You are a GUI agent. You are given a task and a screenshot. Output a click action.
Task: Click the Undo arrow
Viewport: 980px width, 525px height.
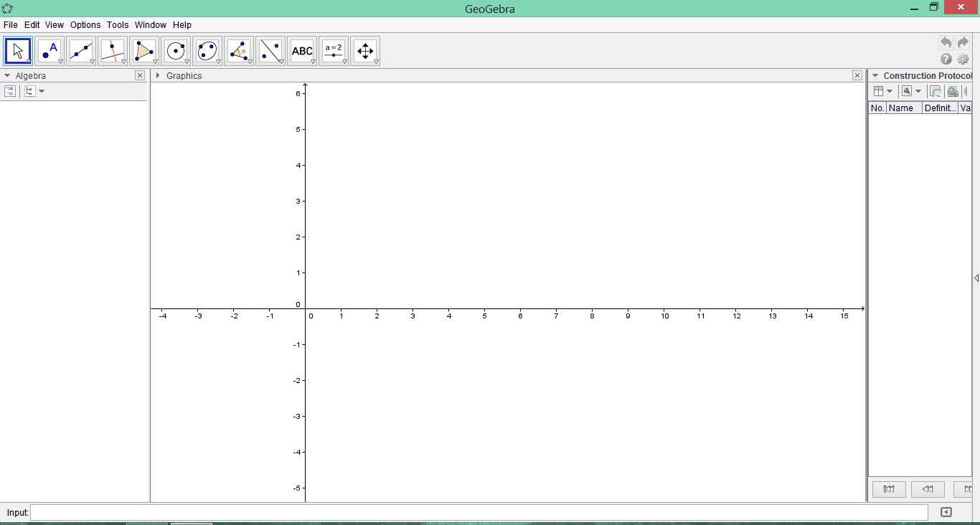pos(946,43)
